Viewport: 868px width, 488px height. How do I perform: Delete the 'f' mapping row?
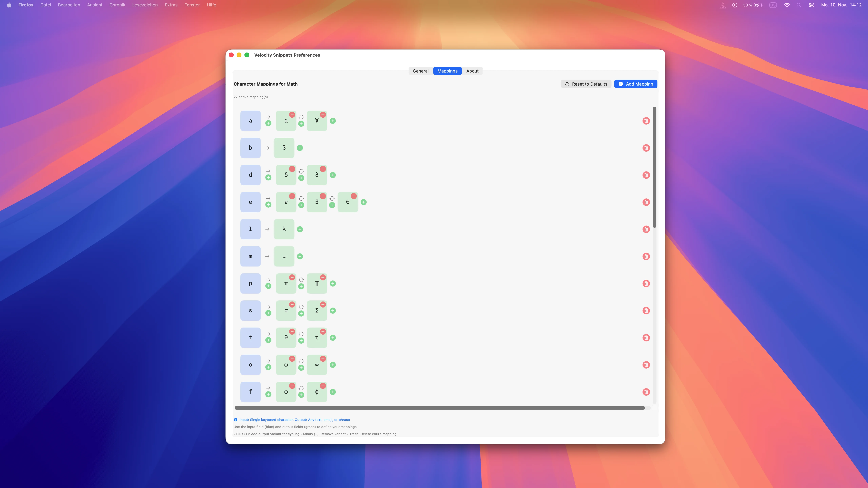point(646,392)
